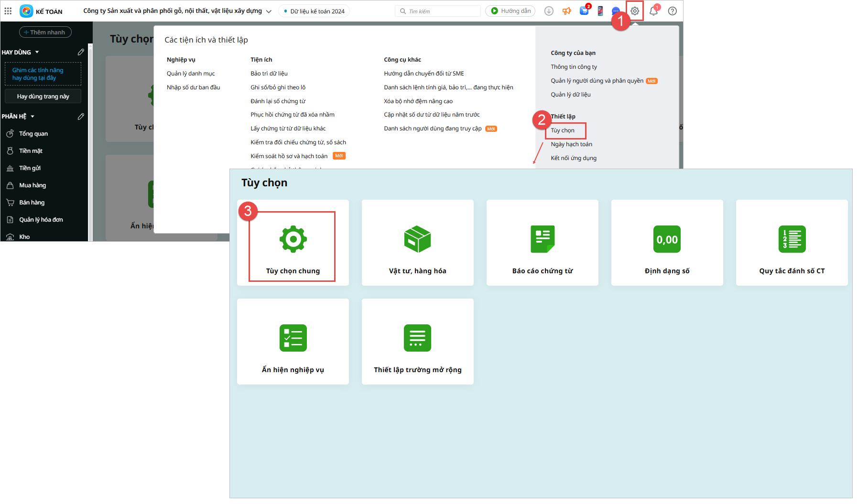Click the help question mark icon
Screen dimensions: 858x504
(x=672, y=11)
